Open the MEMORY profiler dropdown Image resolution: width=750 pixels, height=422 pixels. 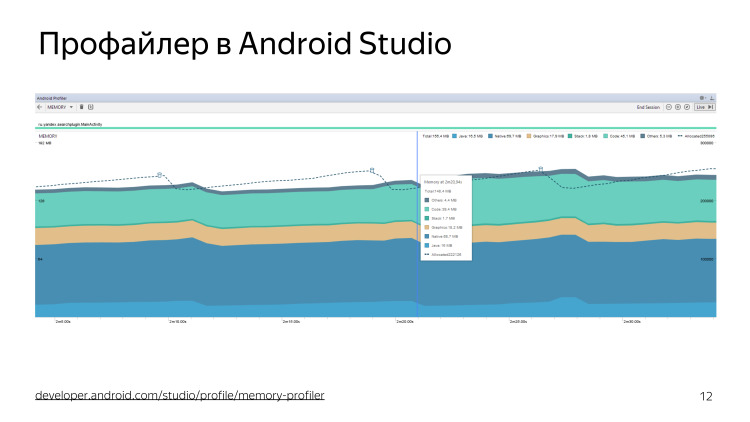pos(60,107)
